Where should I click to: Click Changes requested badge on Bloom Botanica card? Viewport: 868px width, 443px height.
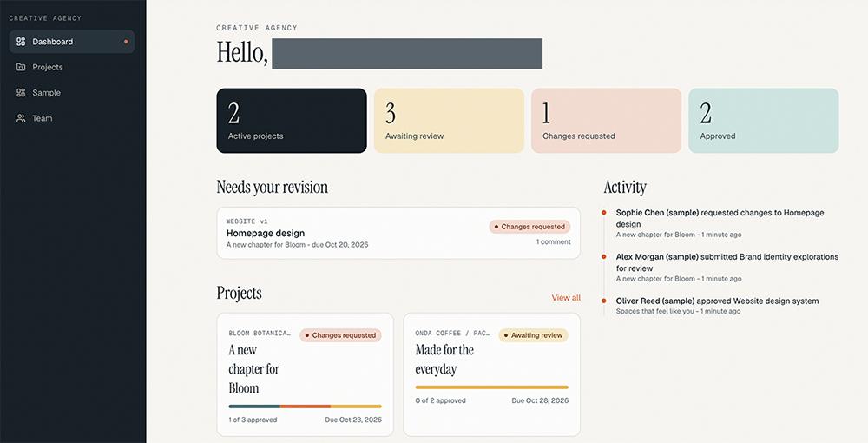pyautogui.click(x=340, y=335)
